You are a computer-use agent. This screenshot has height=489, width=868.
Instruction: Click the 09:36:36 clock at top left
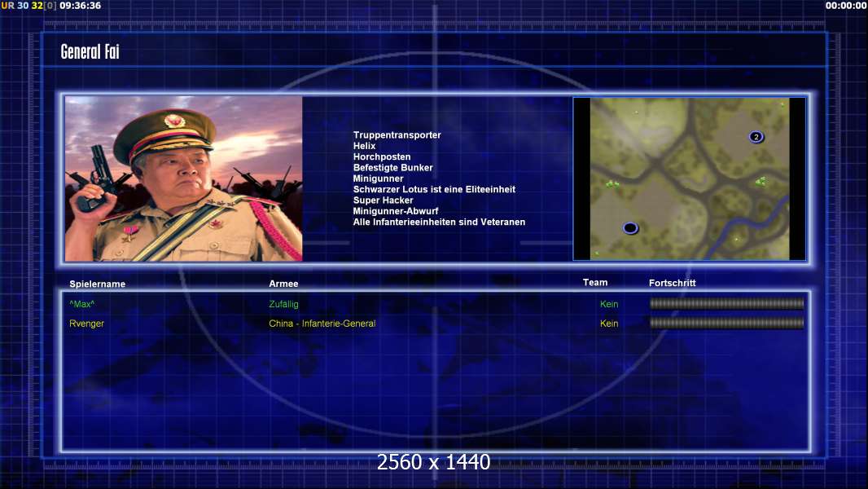(81, 6)
